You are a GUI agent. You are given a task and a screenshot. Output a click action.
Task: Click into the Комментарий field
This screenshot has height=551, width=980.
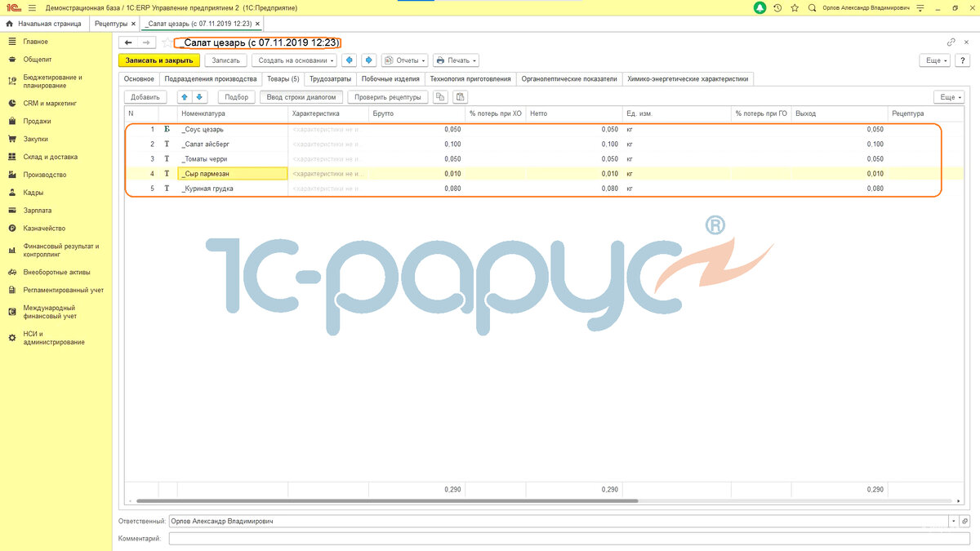(569, 539)
